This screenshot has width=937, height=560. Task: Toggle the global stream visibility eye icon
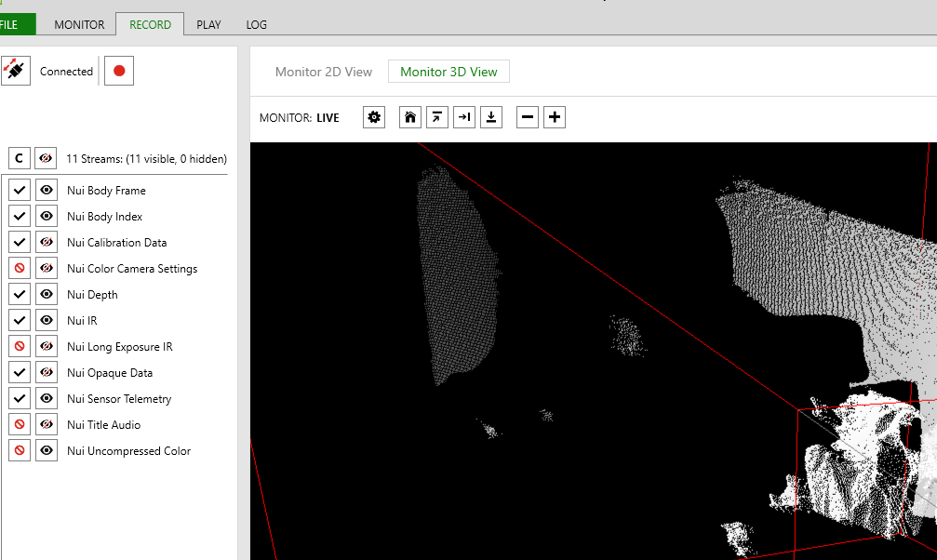click(44, 157)
